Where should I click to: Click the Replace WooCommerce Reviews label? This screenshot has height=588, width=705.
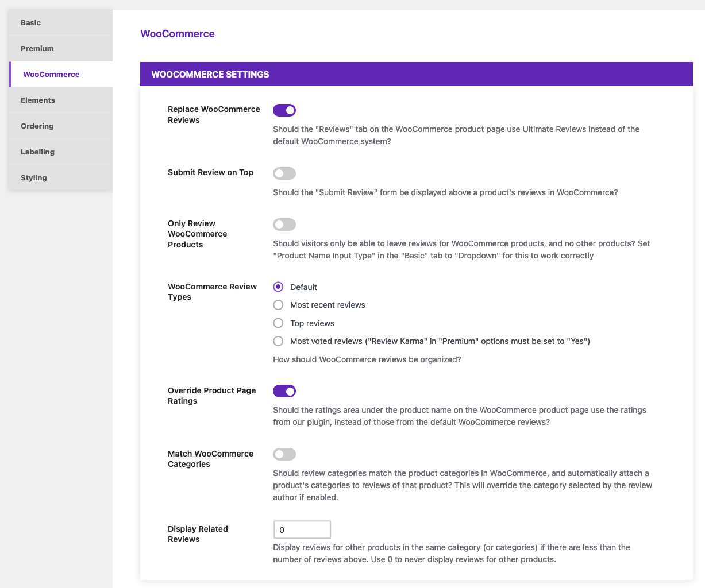tap(214, 114)
